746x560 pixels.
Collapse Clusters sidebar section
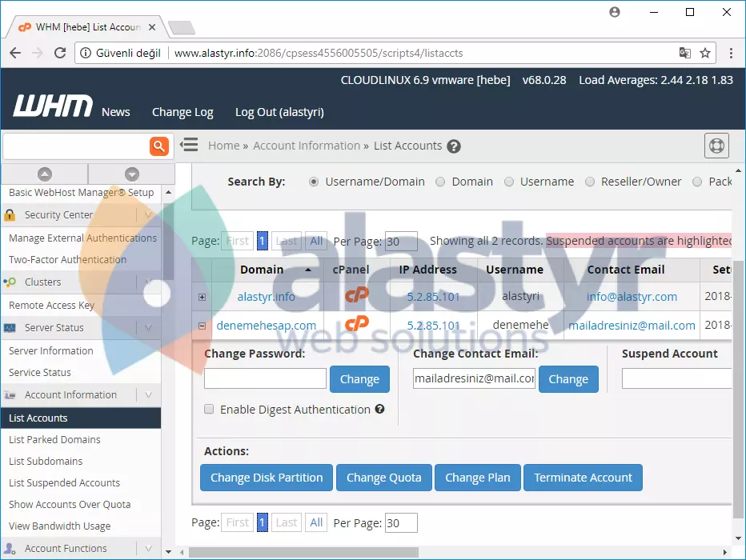pos(148,282)
